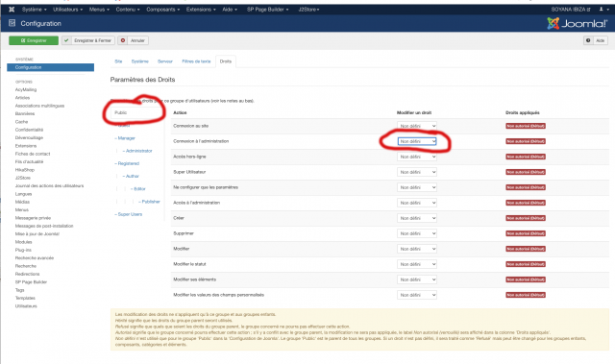Open Connexion au site permission dropdown
This screenshot has width=615, height=364.
coord(417,126)
